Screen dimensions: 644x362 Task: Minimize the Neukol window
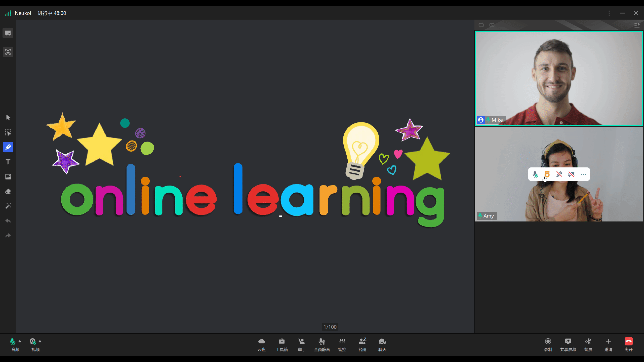point(622,13)
